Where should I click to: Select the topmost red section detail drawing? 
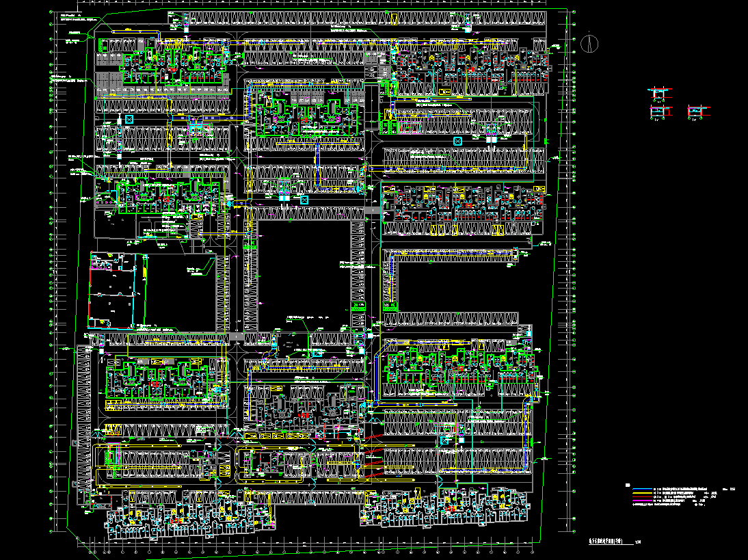659,93
